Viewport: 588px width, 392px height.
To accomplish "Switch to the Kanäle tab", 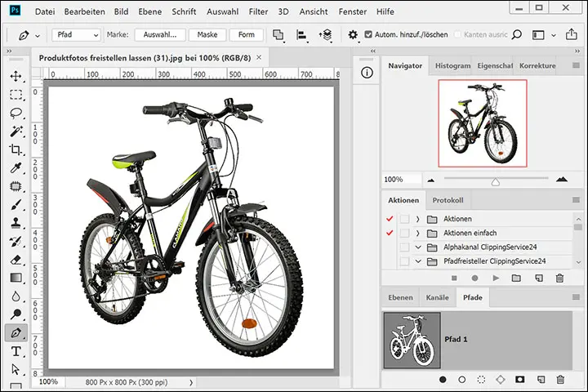I will (x=439, y=298).
